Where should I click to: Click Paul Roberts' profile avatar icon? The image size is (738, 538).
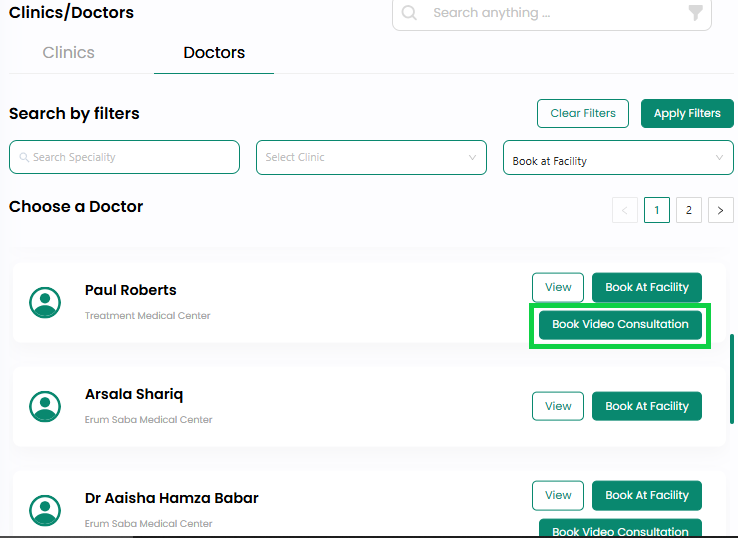pos(45,302)
